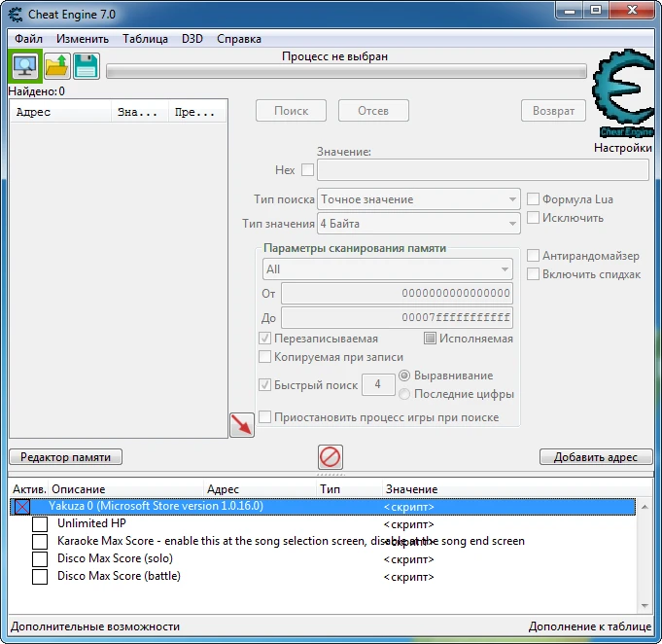This screenshot has height=644, width=662.
Task: Enable the Unlimited HP script checkbox
Action: (40, 524)
